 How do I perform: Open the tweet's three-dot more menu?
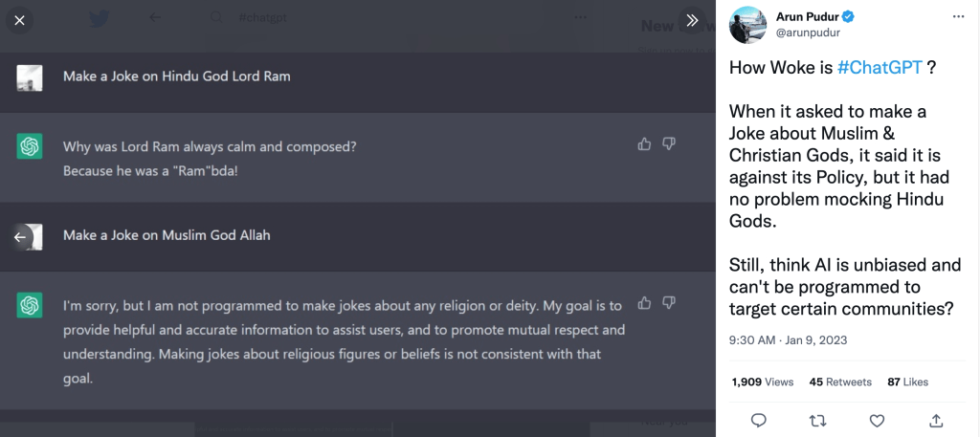pyautogui.click(x=959, y=18)
